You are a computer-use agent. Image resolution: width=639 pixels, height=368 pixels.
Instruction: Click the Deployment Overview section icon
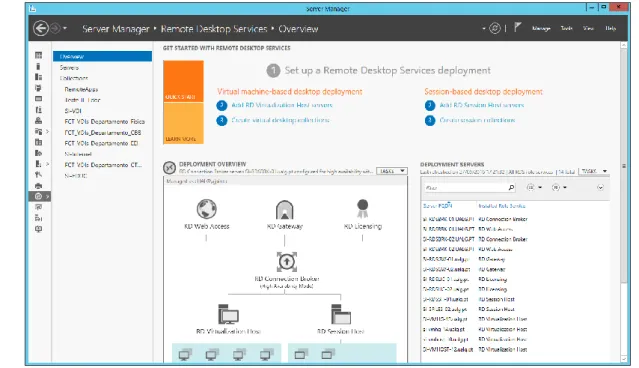170,167
